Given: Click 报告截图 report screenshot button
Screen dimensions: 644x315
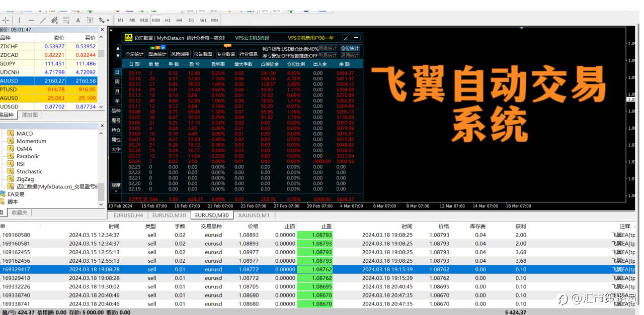Looking at the screenshot, I should point(203,54).
